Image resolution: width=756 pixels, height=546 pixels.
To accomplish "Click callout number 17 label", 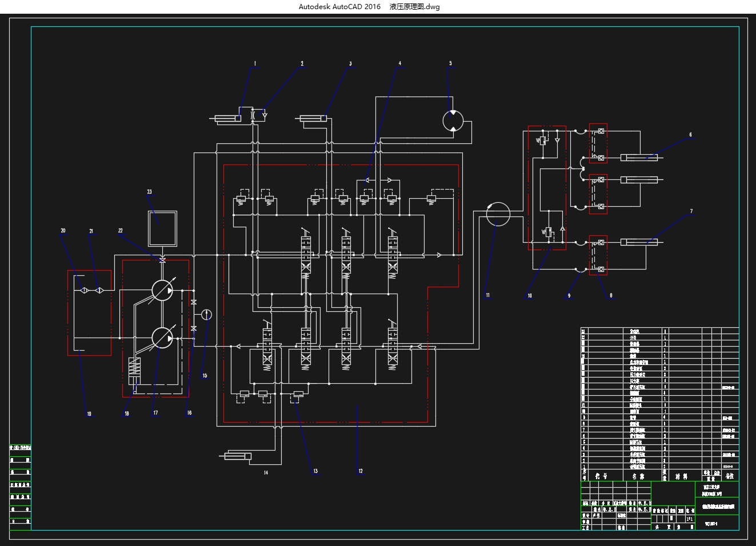I will coord(155,413).
